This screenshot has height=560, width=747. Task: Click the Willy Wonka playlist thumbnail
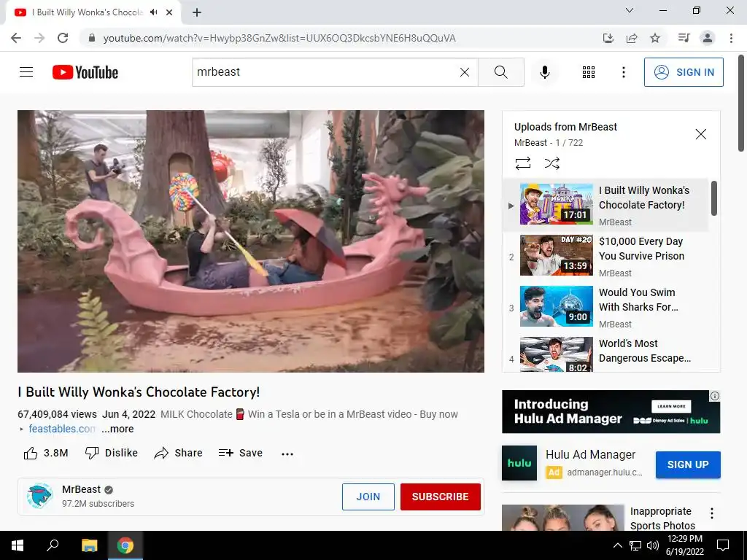point(556,204)
